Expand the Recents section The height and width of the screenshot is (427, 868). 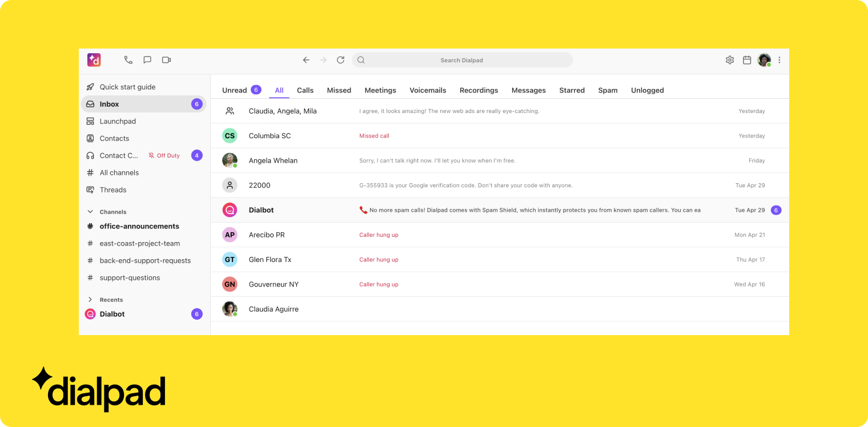pos(90,299)
